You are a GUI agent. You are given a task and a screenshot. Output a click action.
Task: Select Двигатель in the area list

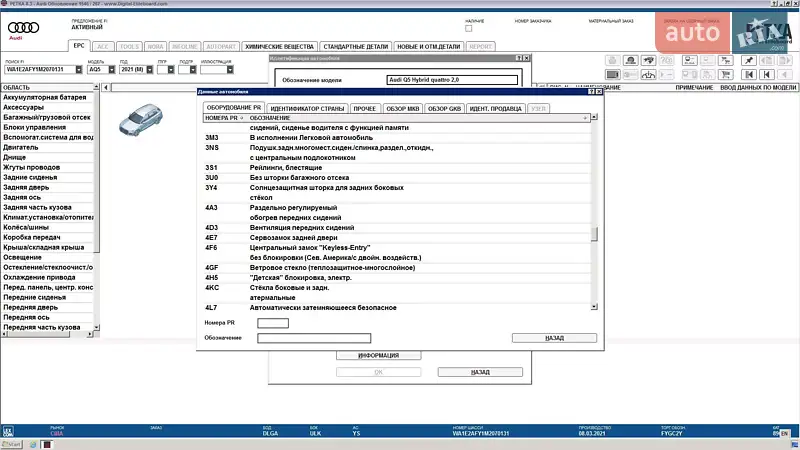(24, 147)
